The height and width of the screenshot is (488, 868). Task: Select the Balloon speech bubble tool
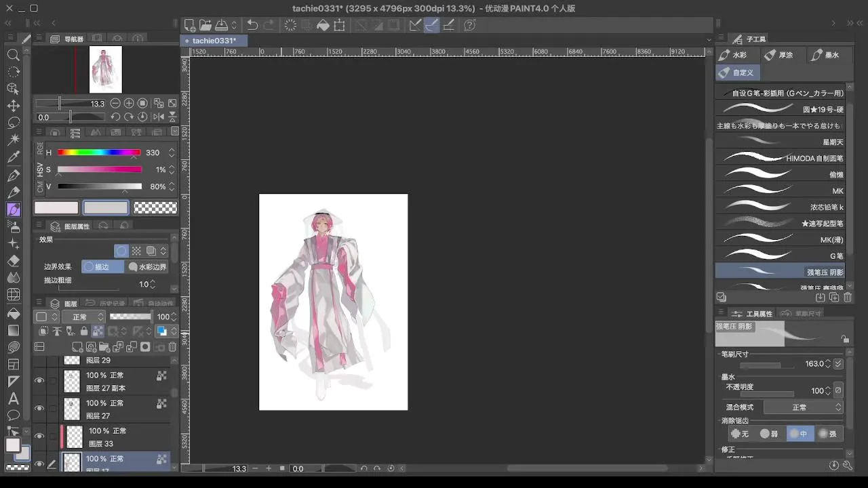pos(13,415)
